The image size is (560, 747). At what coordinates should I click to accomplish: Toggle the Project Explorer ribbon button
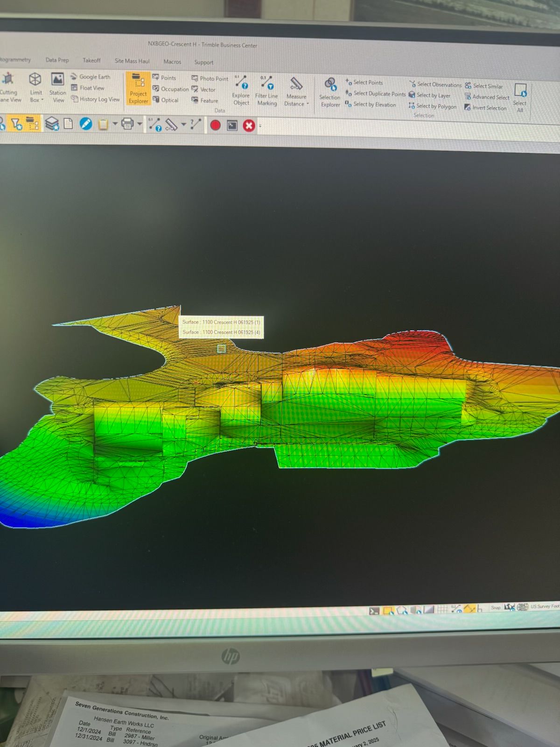tap(138, 88)
